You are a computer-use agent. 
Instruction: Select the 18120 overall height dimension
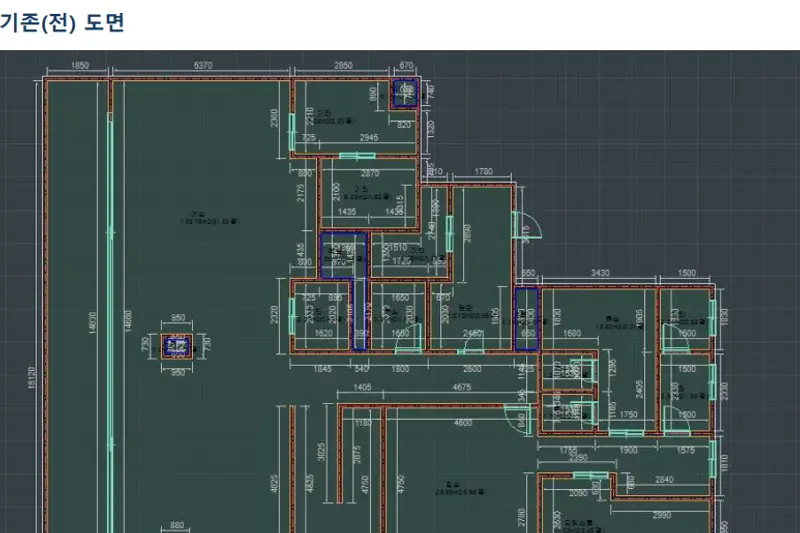tap(32, 378)
